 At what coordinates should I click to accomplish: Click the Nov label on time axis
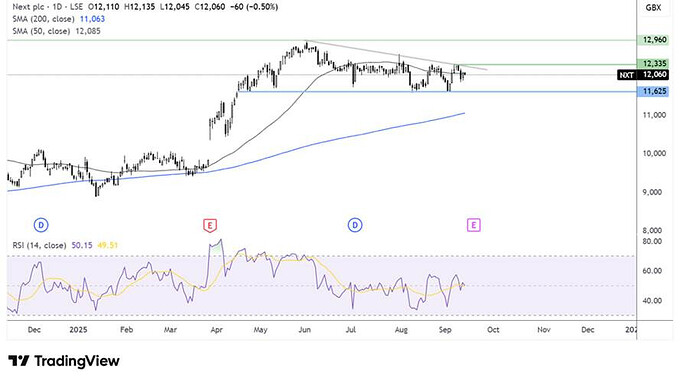point(544,330)
